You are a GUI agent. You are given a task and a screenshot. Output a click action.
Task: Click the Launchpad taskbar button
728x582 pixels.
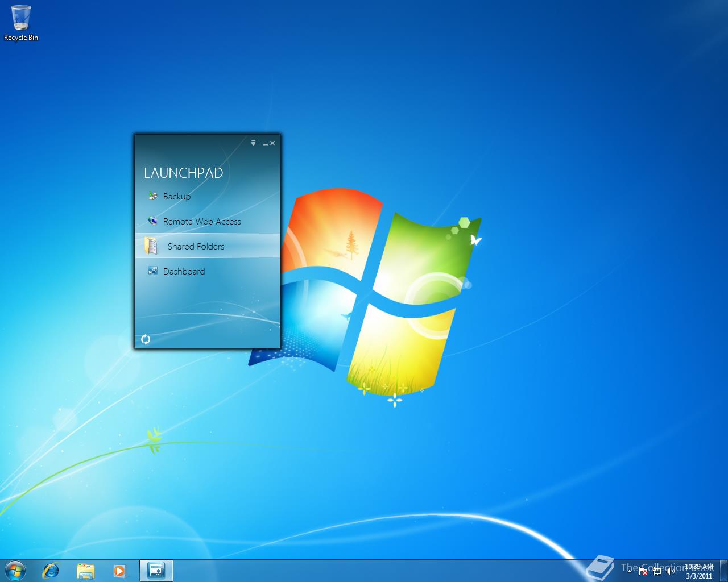[x=156, y=571]
